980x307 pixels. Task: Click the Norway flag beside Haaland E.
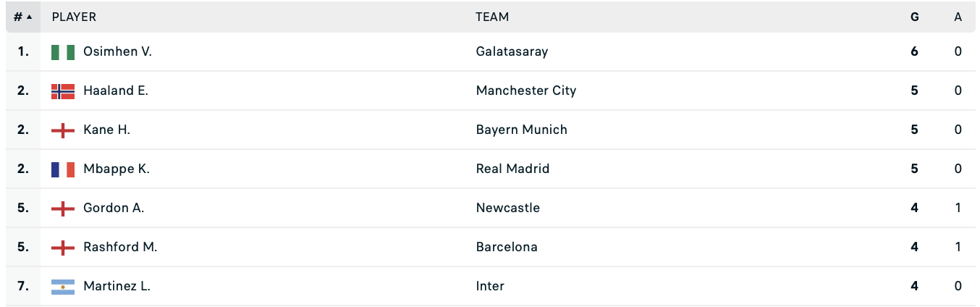[x=63, y=91]
